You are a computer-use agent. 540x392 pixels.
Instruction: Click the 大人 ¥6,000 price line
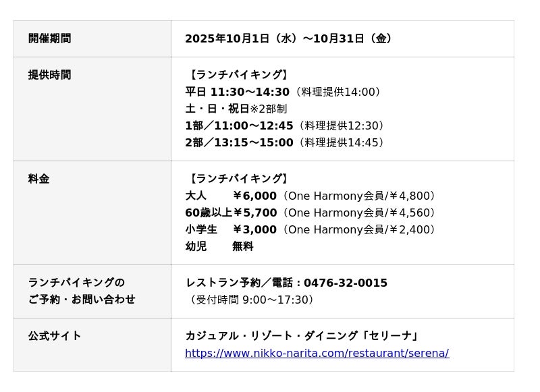pyautogui.click(x=231, y=196)
